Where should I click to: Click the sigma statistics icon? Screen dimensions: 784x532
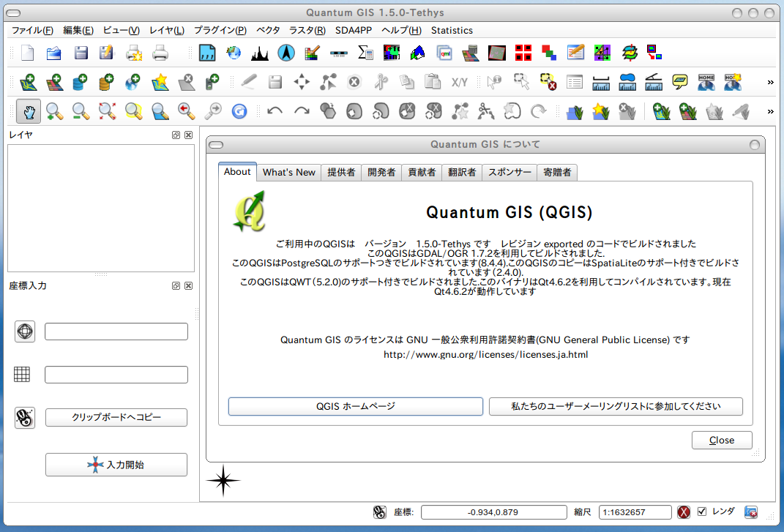pyautogui.click(x=365, y=53)
